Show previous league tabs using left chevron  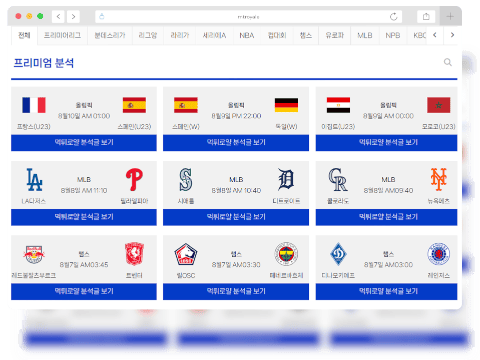pyautogui.click(x=435, y=35)
